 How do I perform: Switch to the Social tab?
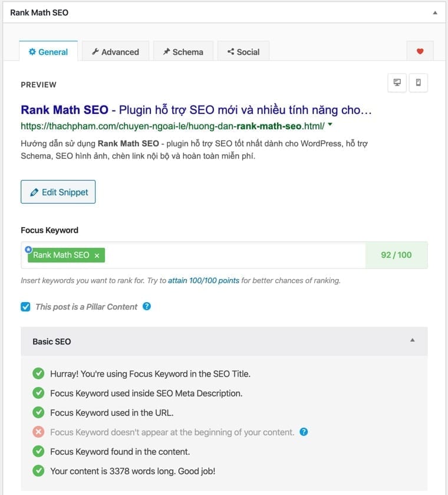(243, 51)
